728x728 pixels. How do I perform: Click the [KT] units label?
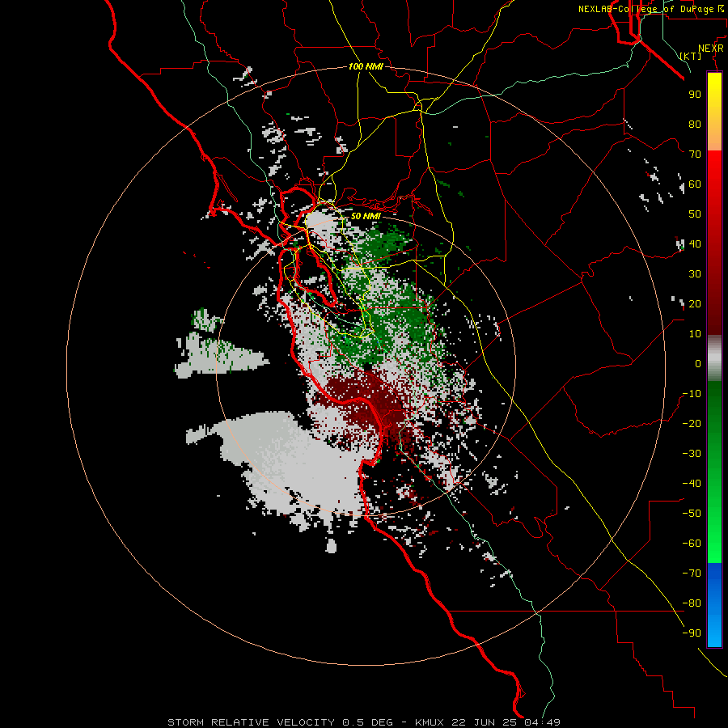tap(691, 56)
